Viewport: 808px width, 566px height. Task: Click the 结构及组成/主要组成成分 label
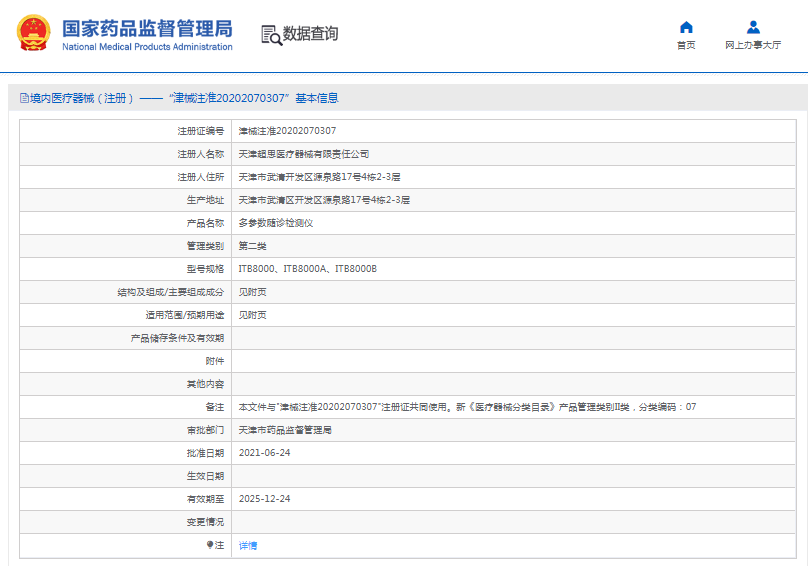(x=171, y=292)
